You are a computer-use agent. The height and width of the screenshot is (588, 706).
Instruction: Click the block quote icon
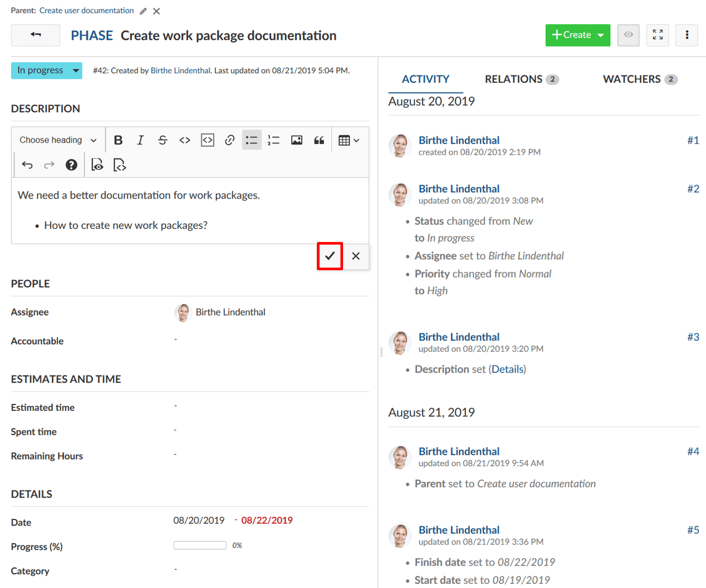point(319,140)
